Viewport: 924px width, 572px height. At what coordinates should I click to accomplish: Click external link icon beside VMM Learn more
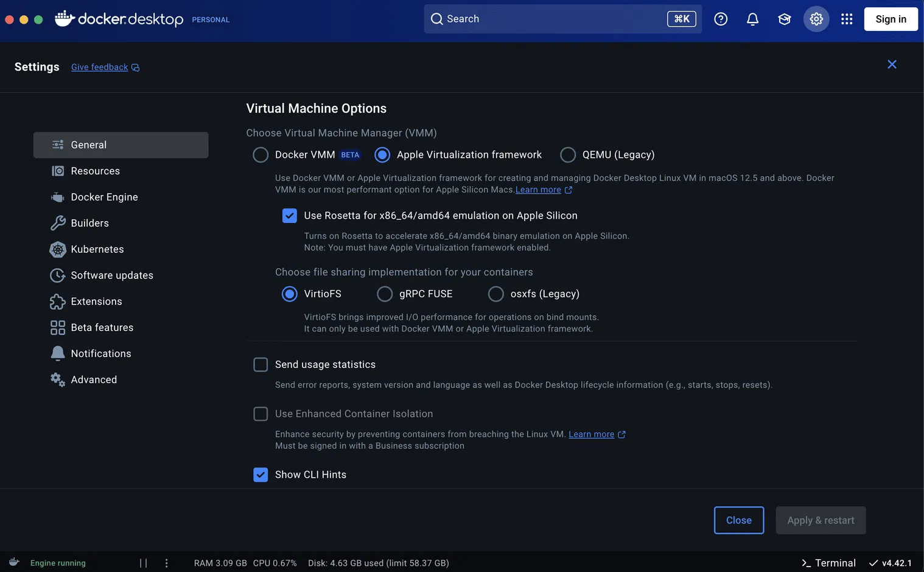(569, 190)
